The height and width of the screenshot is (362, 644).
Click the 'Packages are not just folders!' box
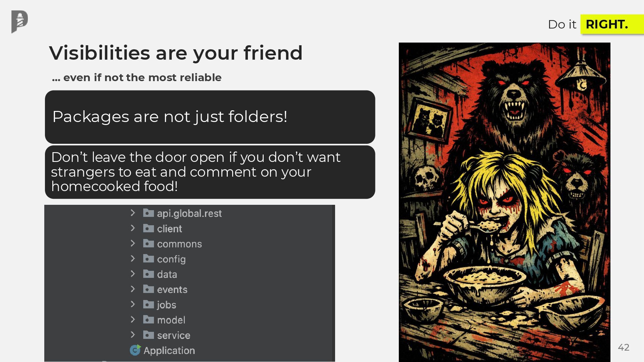tap(210, 117)
